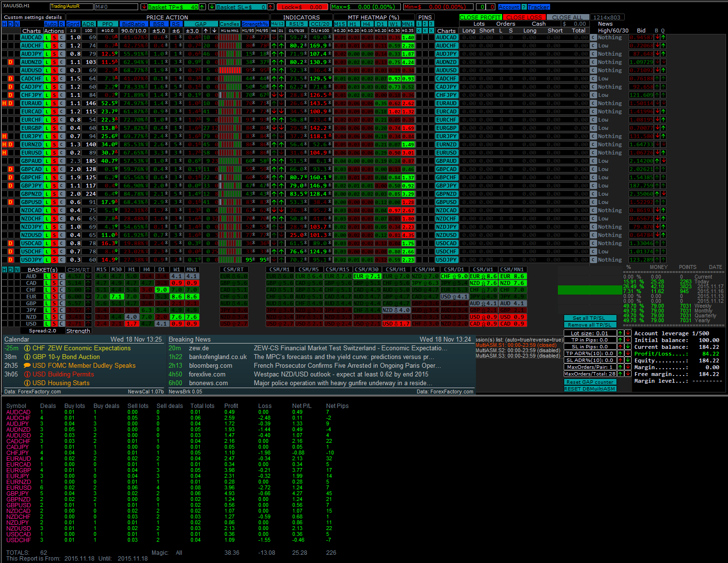
Task: Lower Basket TP with its down arrow
Action: (144, 7)
